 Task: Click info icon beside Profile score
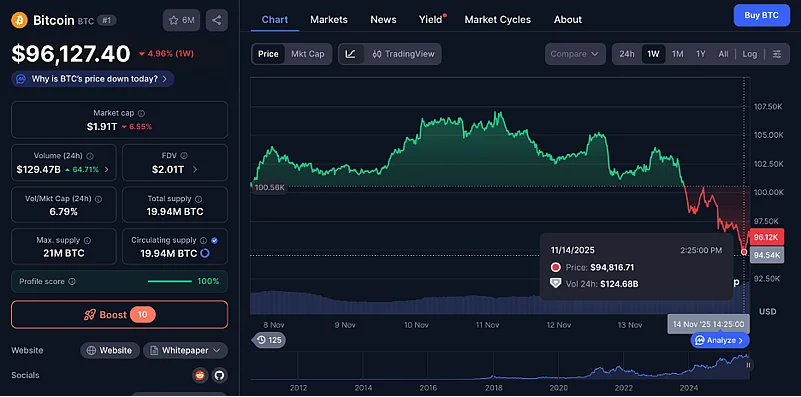coord(72,282)
